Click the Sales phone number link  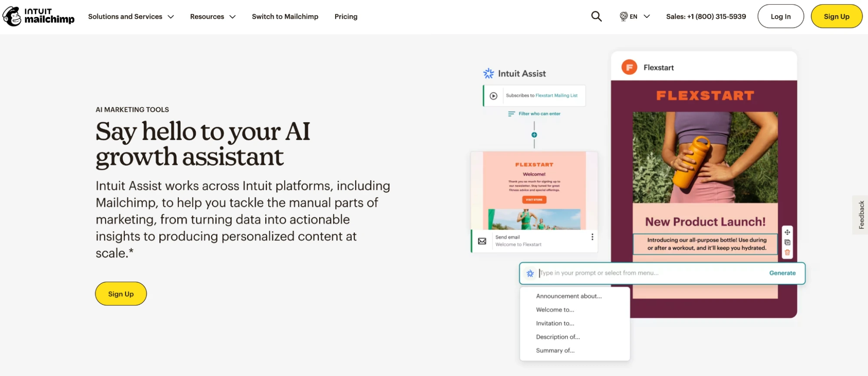tap(706, 17)
